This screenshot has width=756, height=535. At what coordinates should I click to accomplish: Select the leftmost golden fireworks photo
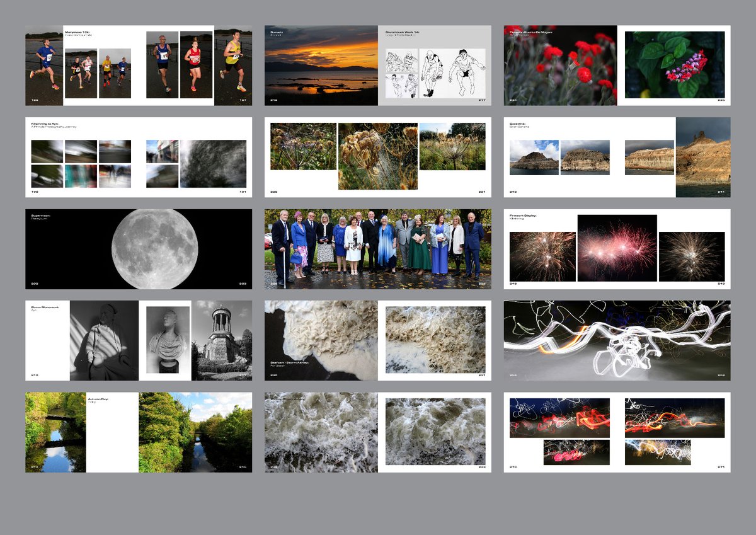[x=542, y=256]
